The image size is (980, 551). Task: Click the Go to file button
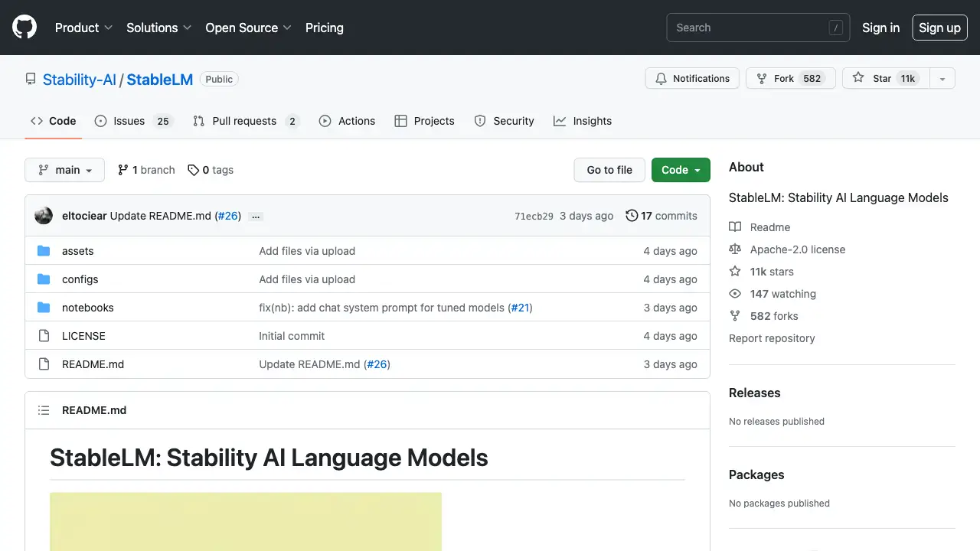(x=609, y=170)
